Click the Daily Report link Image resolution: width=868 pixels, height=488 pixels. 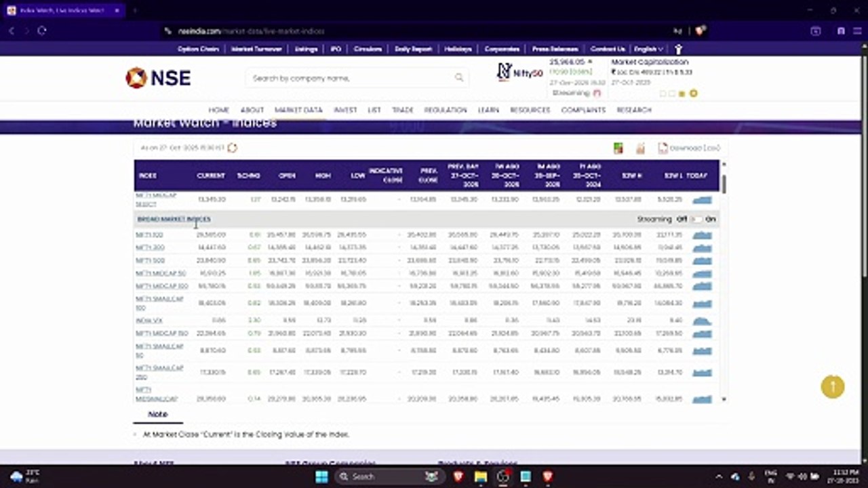[413, 49]
